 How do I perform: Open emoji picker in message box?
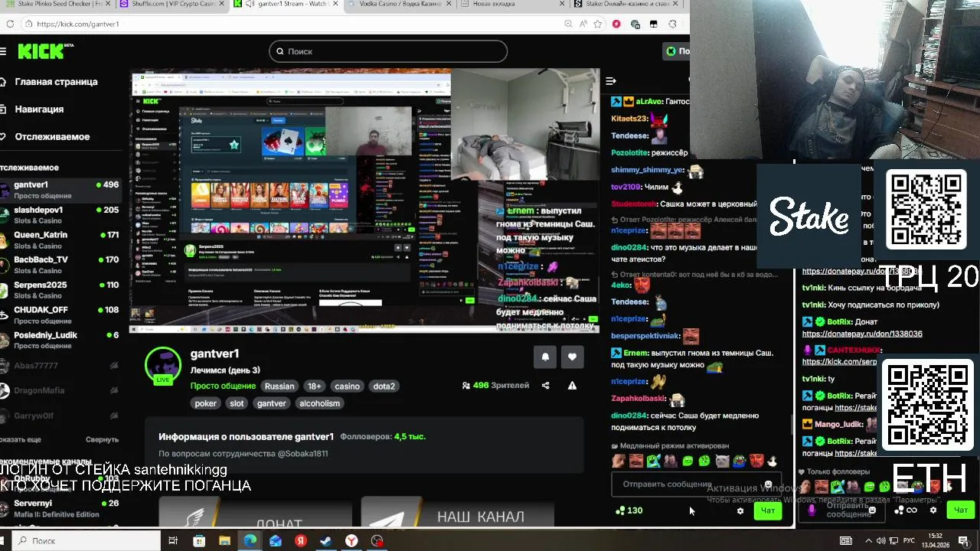tap(768, 484)
